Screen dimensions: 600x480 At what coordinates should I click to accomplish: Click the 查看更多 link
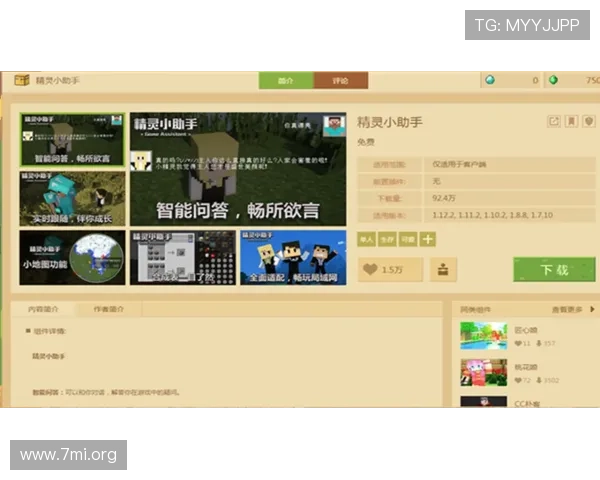pos(567,309)
